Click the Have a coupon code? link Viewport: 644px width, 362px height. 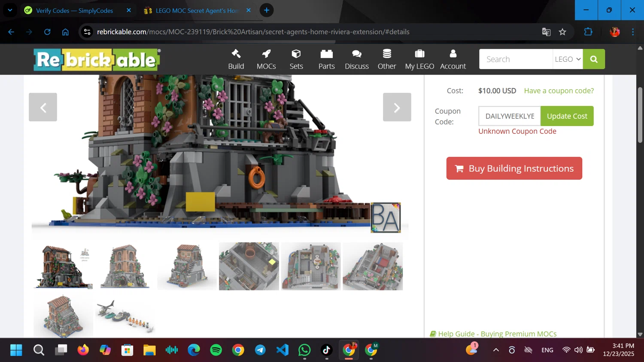click(x=559, y=91)
